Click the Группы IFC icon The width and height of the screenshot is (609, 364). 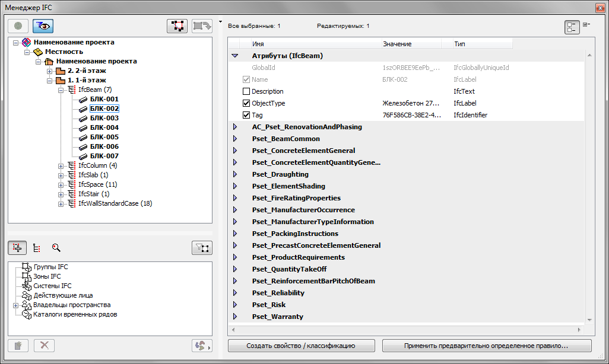[26, 267]
